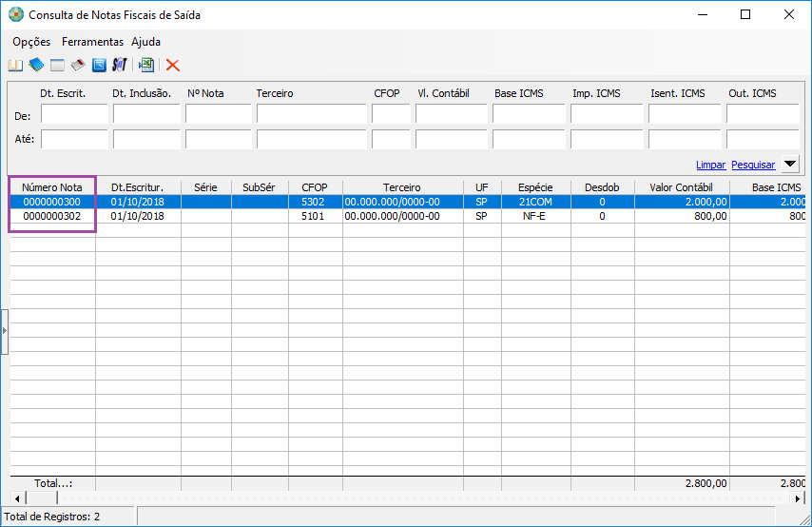Click the Até field under CFOP

coord(390,139)
